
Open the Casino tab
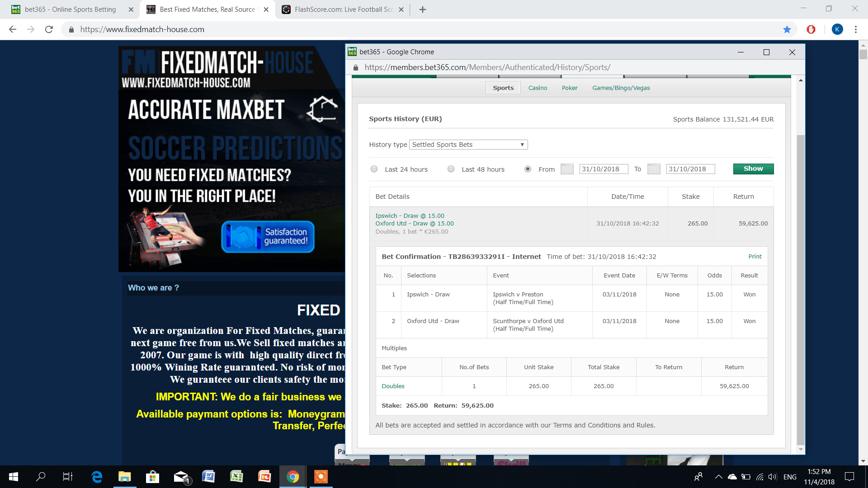(538, 88)
